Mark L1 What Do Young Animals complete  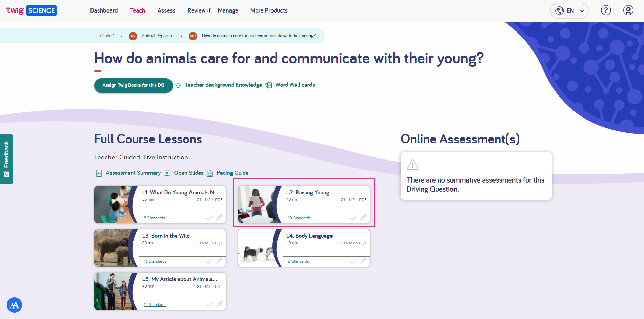pos(209,218)
